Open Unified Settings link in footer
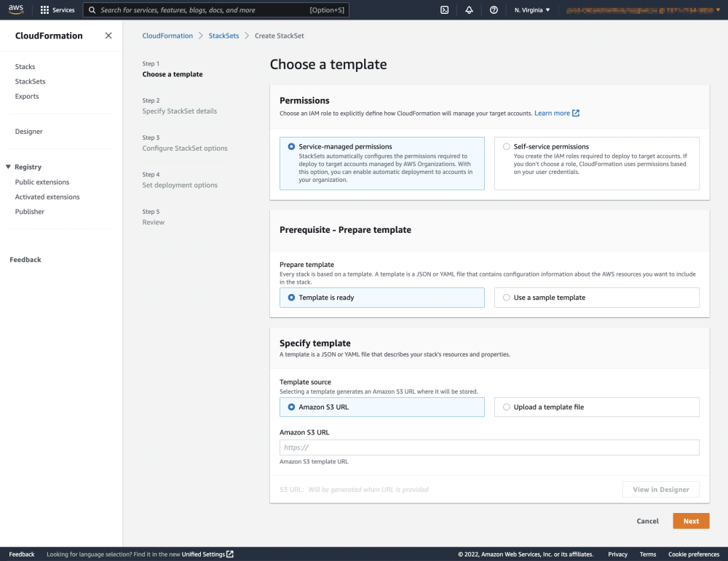 click(x=203, y=554)
